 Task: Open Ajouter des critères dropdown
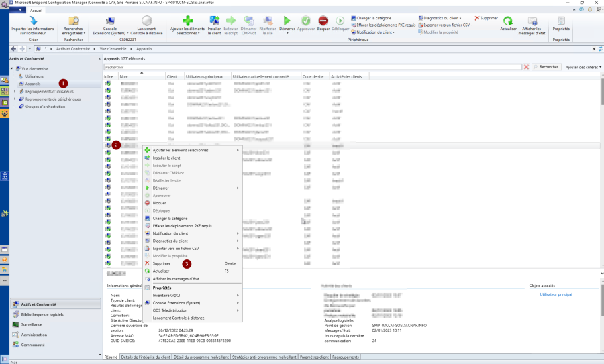583,67
